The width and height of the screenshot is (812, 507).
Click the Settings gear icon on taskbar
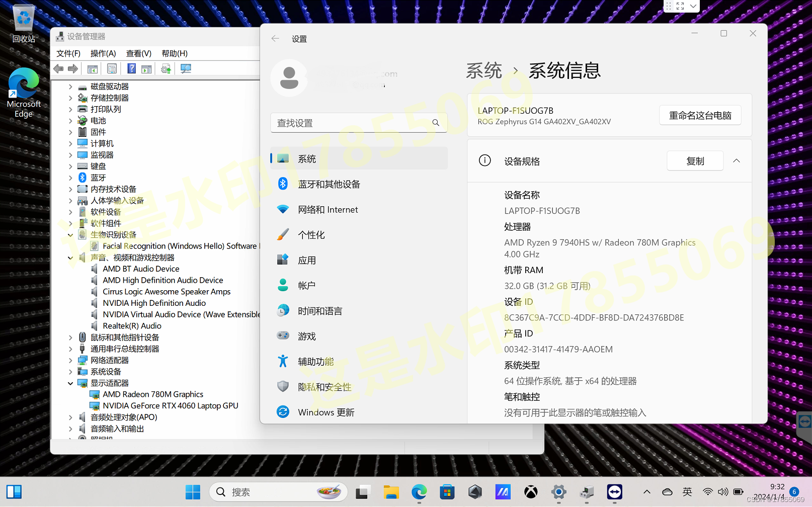[558, 492]
